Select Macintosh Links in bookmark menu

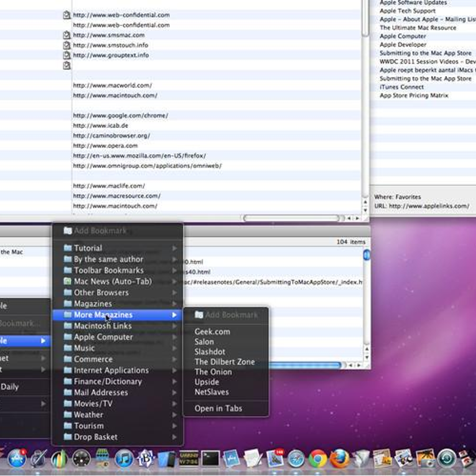point(117,326)
